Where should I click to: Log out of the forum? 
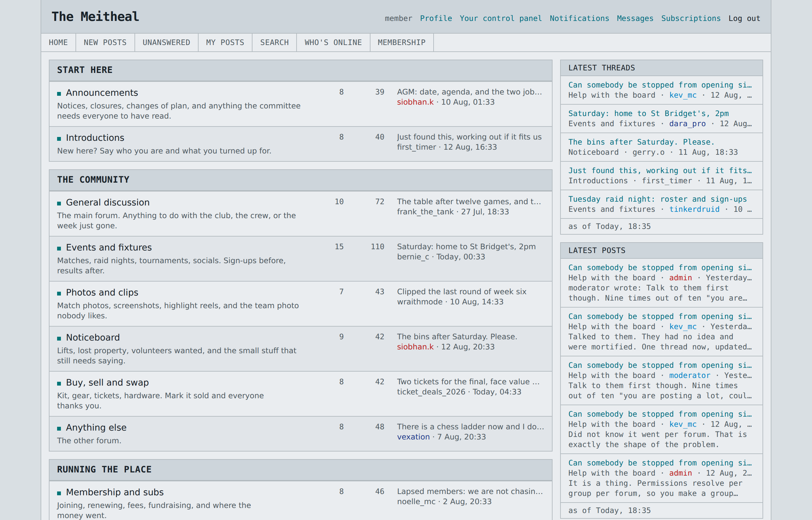pyautogui.click(x=744, y=18)
